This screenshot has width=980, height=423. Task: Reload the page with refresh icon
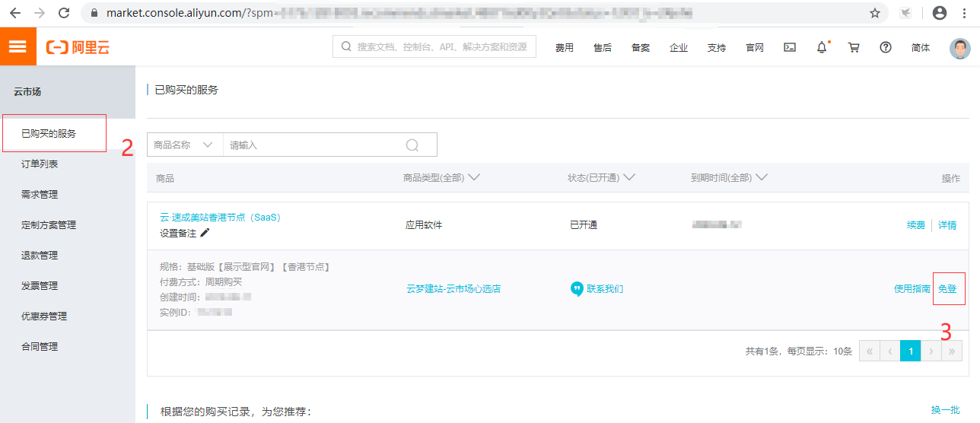pos(64,13)
